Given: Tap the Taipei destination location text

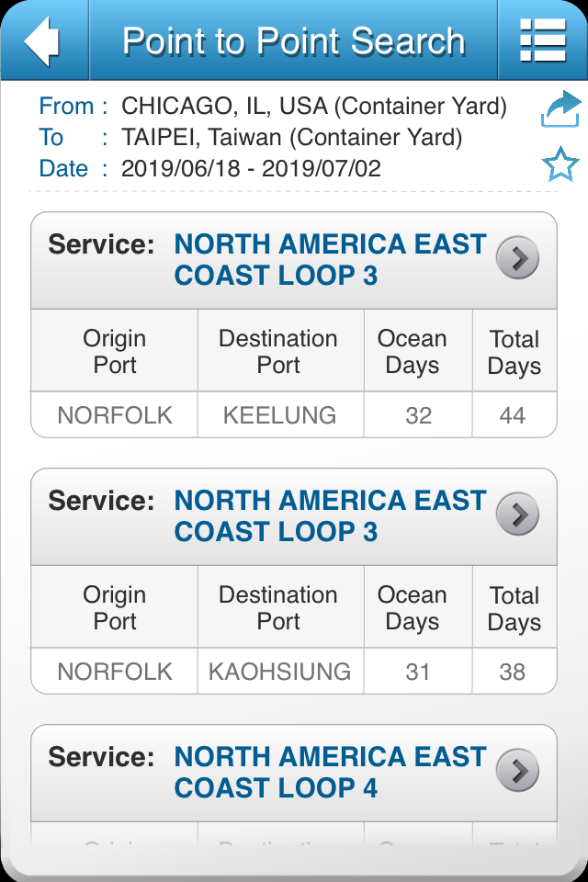Looking at the screenshot, I should [291, 138].
